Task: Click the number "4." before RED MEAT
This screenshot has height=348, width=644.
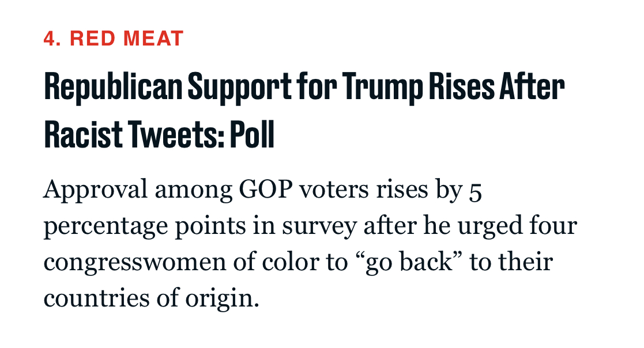Action: point(52,39)
